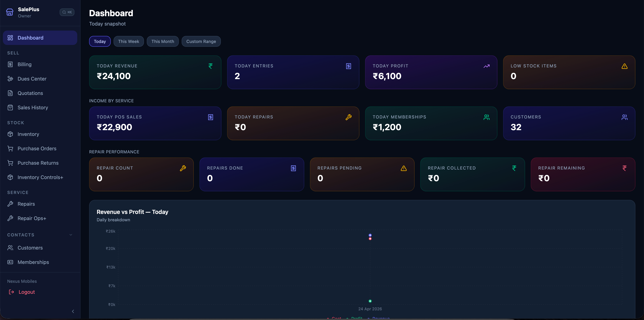
Task: Open Purchase Orders via the cart icon
Action: tap(10, 148)
